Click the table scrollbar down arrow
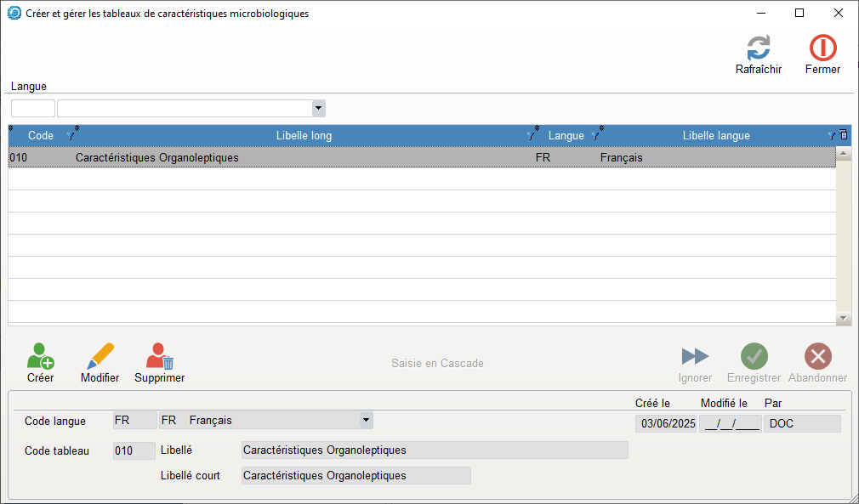This screenshot has height=504, width=859. tap(844, 317)
